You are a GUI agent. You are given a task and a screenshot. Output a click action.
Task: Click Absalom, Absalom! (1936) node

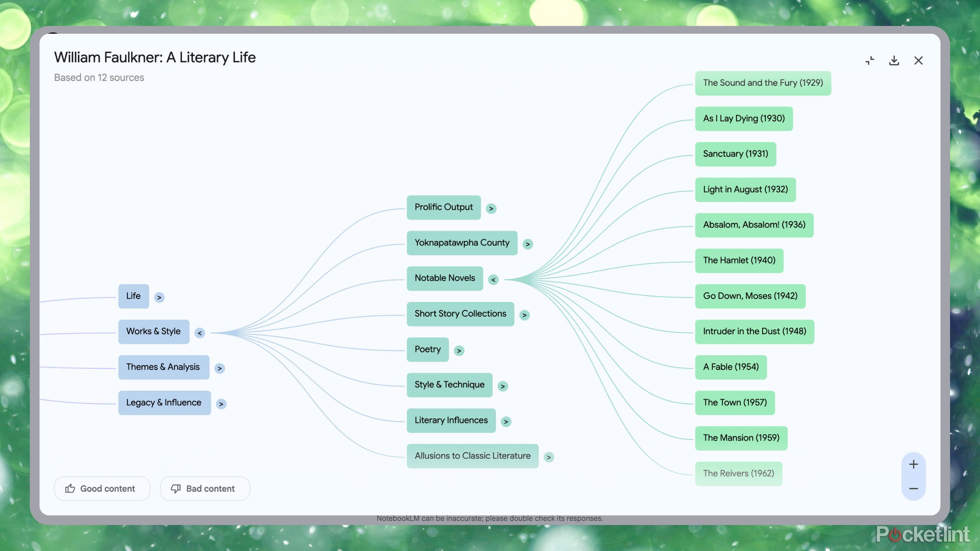754,225
